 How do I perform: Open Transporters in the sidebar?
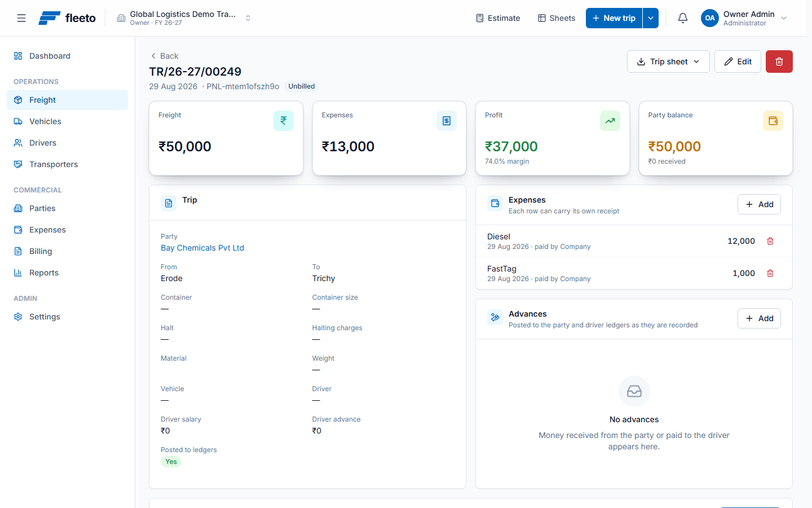pyautogui.click(x=67, y=164)
